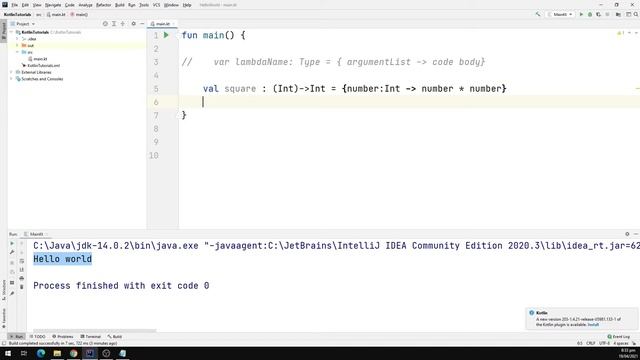
Task: Click Select Opened File locate icon
Action: 105,24
